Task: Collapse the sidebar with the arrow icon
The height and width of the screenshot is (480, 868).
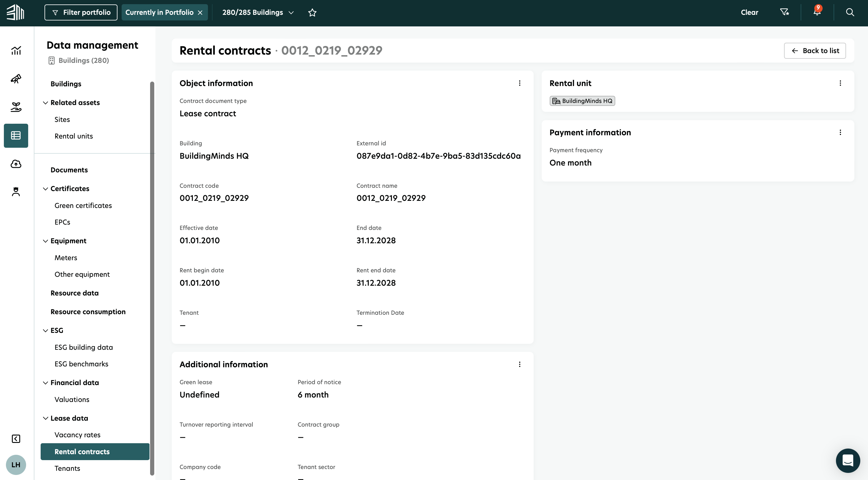Action: 16,438
